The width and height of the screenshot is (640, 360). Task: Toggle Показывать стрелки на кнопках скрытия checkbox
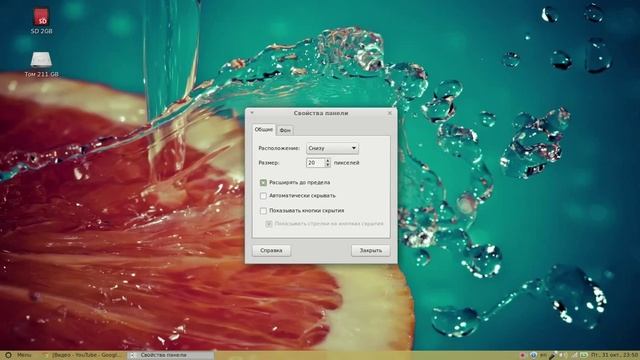tap(269, 224)
